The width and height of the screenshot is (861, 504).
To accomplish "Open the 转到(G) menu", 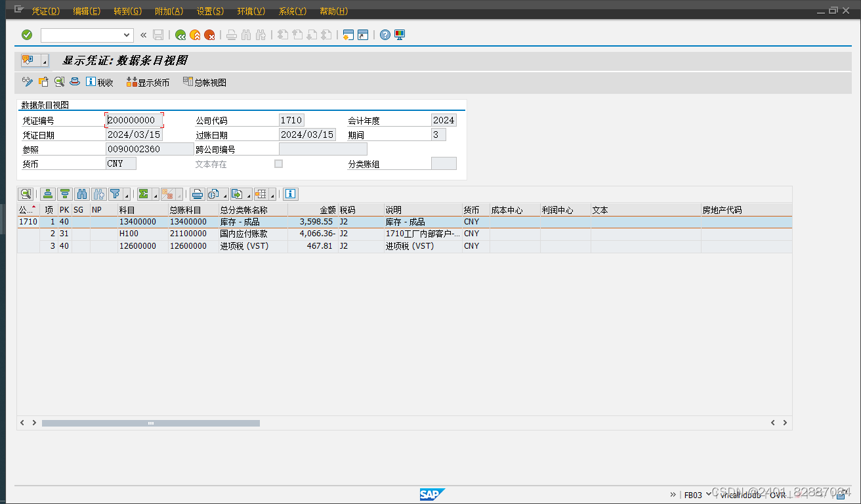I will 127,11.
